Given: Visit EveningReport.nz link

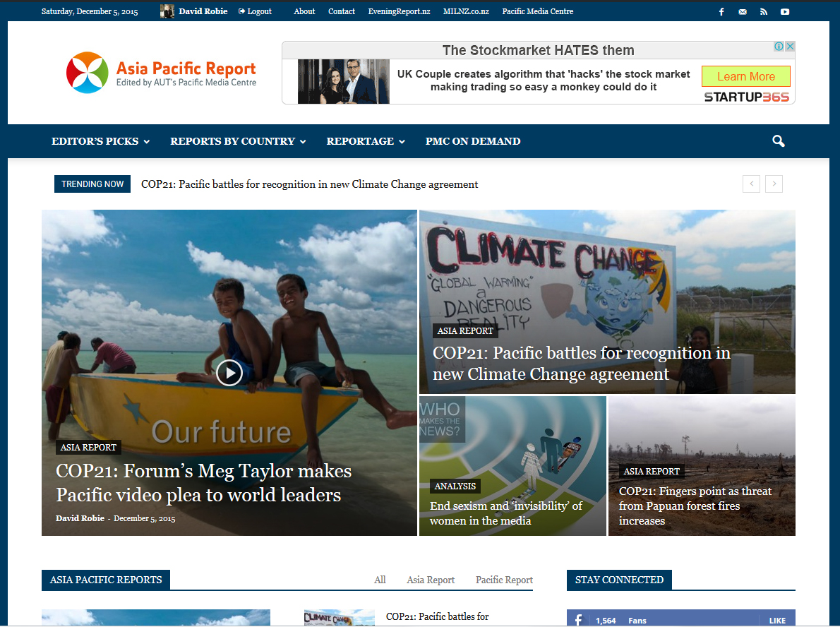Looking at the screenshot, I should tap(399, 11).
